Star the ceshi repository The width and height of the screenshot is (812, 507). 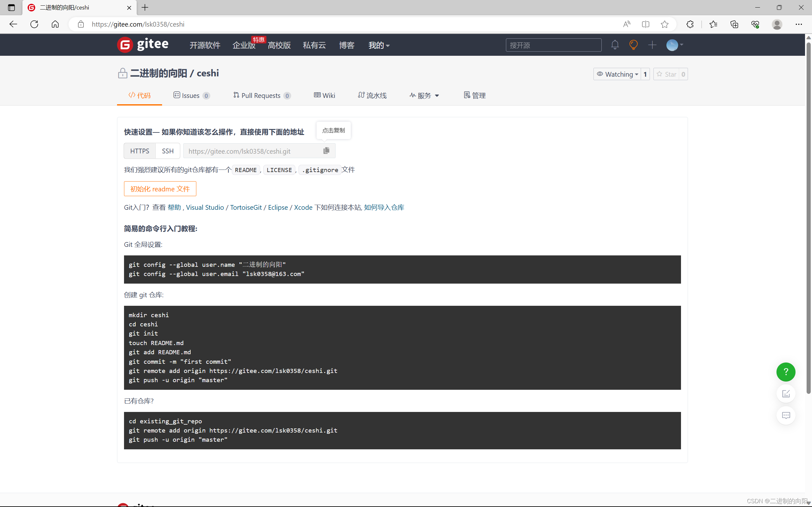[x=666, y=74]
